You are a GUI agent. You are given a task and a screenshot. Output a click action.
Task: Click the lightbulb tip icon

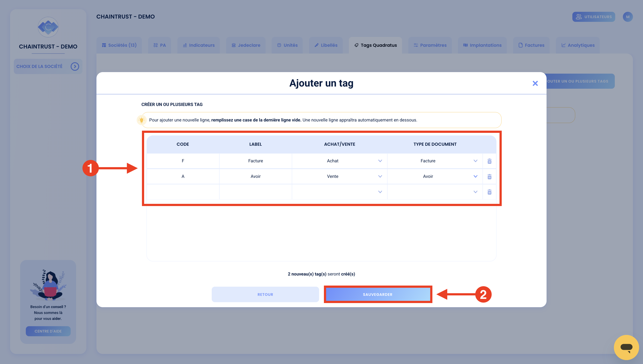tap(142, 120)
